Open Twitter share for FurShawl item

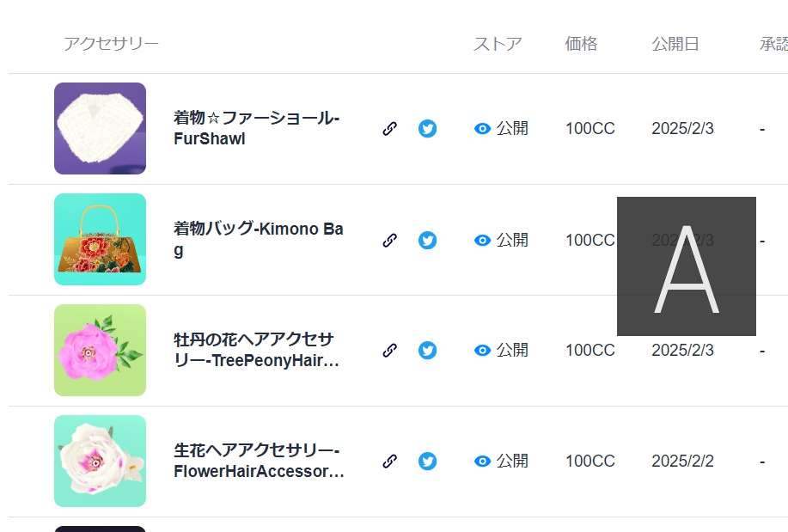[427, 128]
